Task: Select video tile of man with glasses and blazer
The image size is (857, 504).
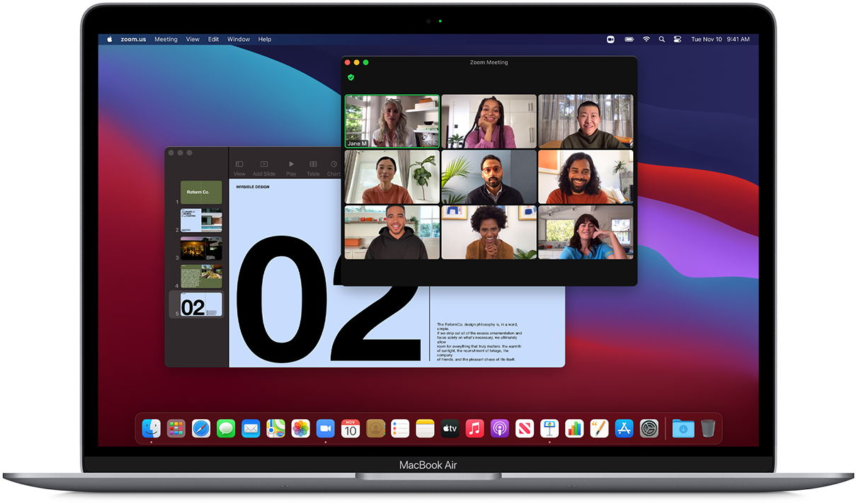Action: pos(489,177)
